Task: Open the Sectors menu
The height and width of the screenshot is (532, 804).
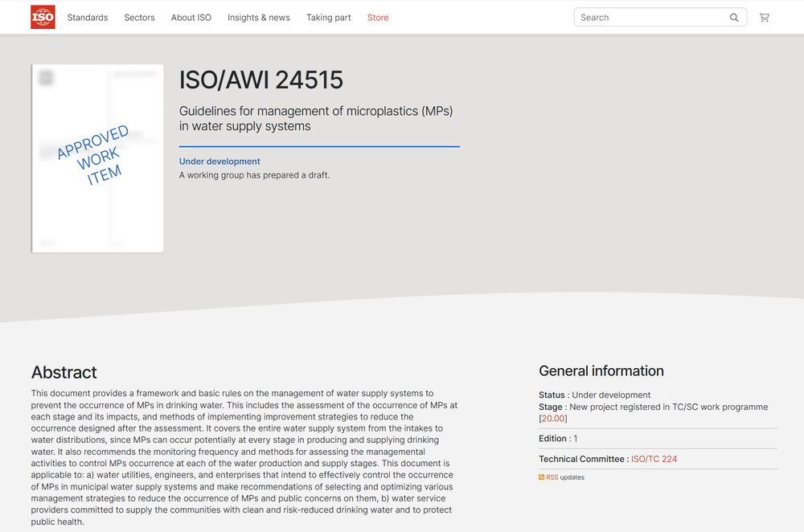Action: tap(139, 18)
